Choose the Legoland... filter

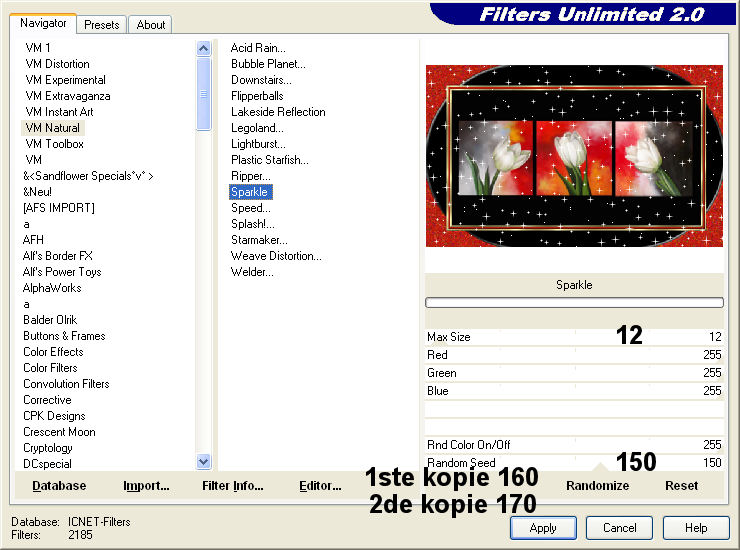point(257,128)
